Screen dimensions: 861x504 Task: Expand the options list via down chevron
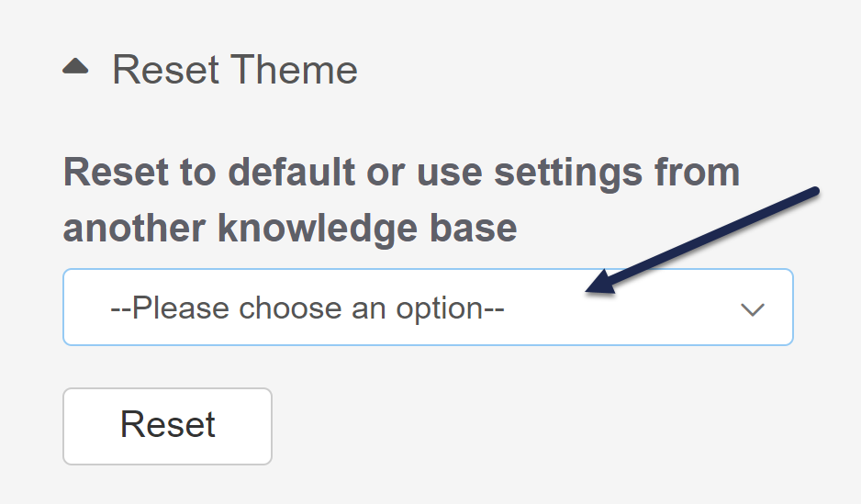(753, 309)
